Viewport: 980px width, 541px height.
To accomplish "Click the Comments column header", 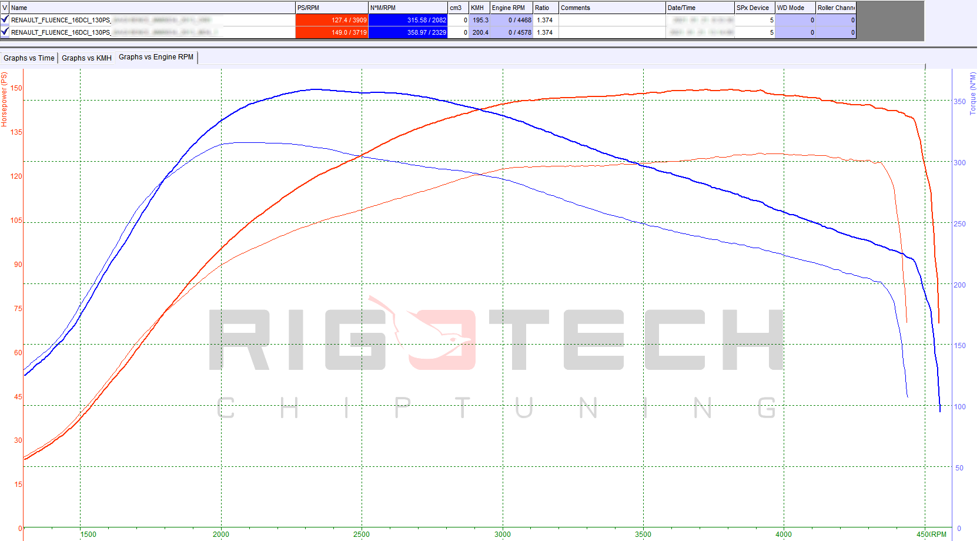I will tap(612, 8).
